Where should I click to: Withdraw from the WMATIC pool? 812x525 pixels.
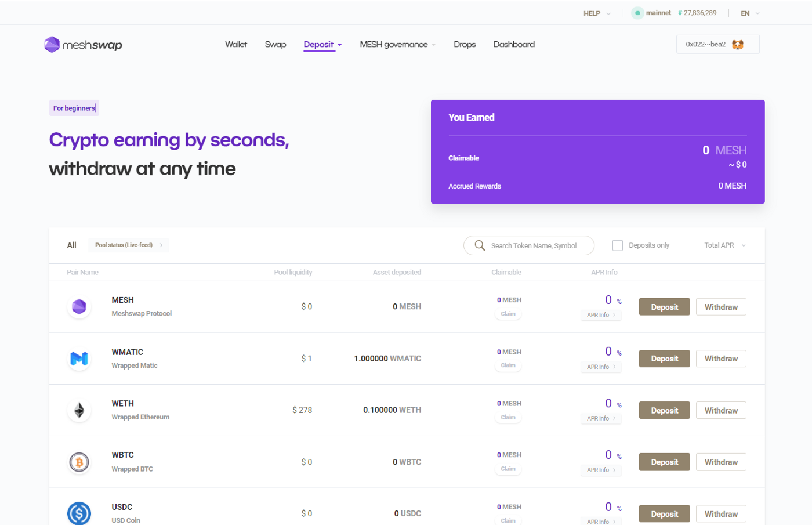(721, 359)
